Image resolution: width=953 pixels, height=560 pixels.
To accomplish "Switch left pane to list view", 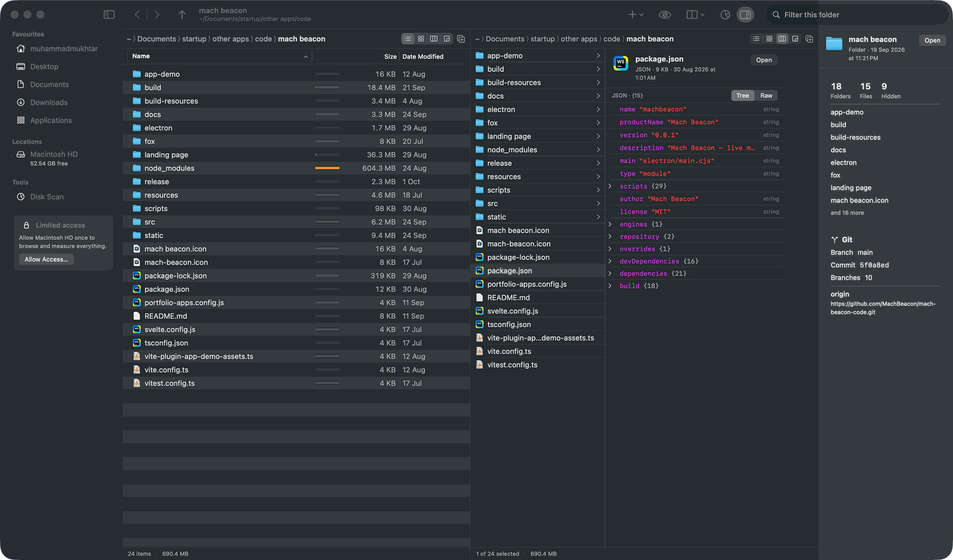I will [x=408, y=39].
